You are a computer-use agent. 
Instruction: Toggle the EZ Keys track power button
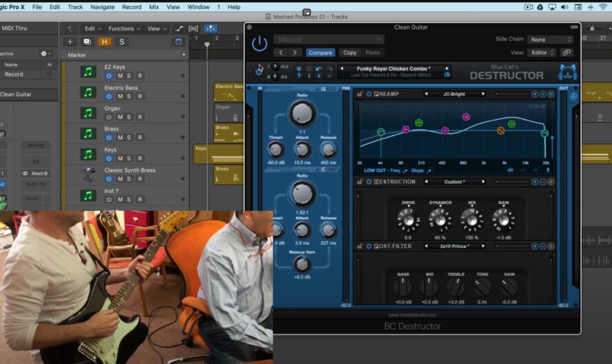(109, 76)
